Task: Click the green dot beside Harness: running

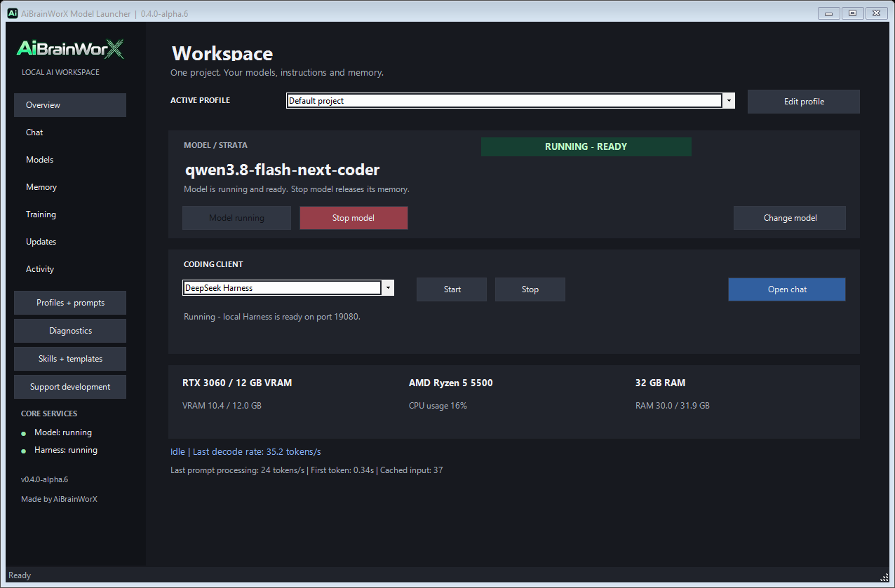Action: [x=24, y=451]
